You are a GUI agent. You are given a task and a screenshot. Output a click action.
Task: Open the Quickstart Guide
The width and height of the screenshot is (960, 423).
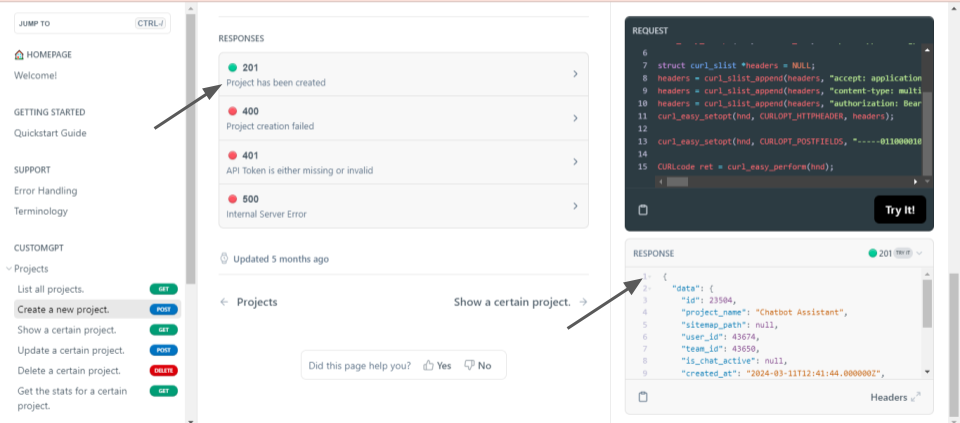click(50, 133)
